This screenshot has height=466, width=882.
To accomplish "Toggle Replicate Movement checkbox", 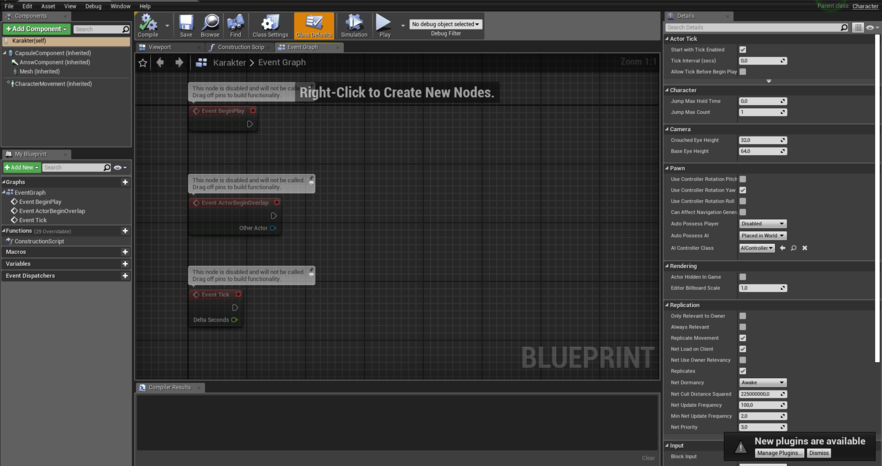I will pos(742,338).
